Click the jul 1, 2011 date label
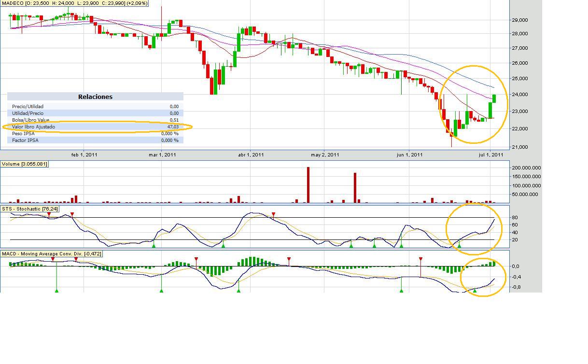The image size is (588, 364). (490, 155)
